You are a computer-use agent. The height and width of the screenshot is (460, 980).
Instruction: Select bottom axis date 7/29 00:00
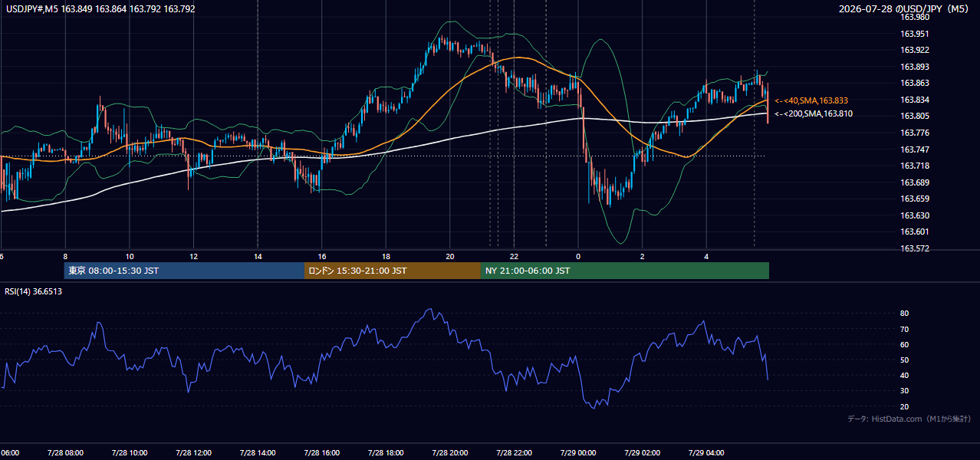(578, 453)
